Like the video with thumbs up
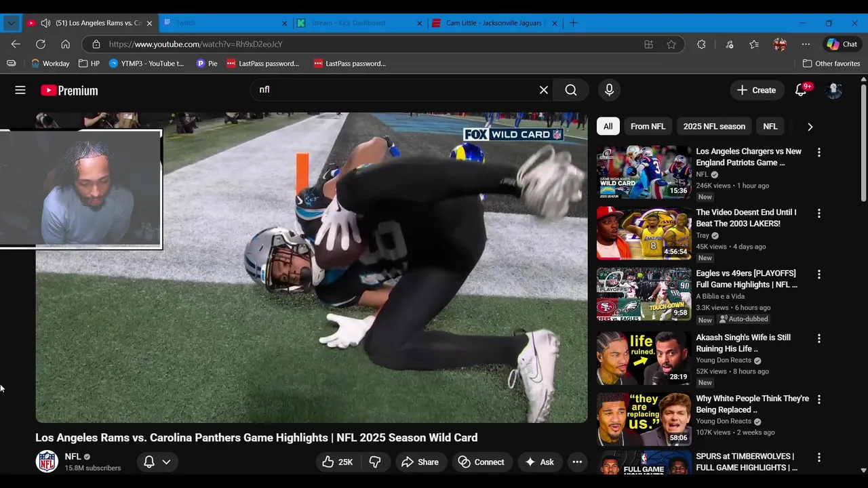Screen dimensions: 868x488 tap(338, 462)
